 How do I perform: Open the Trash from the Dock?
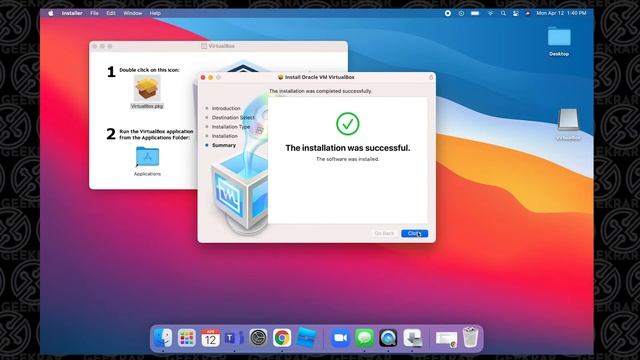click(x=470, y=338)
